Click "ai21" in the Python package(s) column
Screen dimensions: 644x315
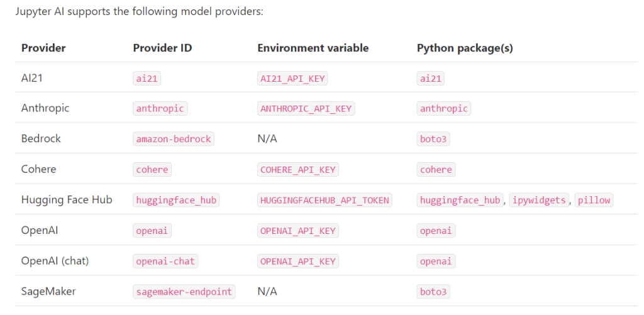430,79
